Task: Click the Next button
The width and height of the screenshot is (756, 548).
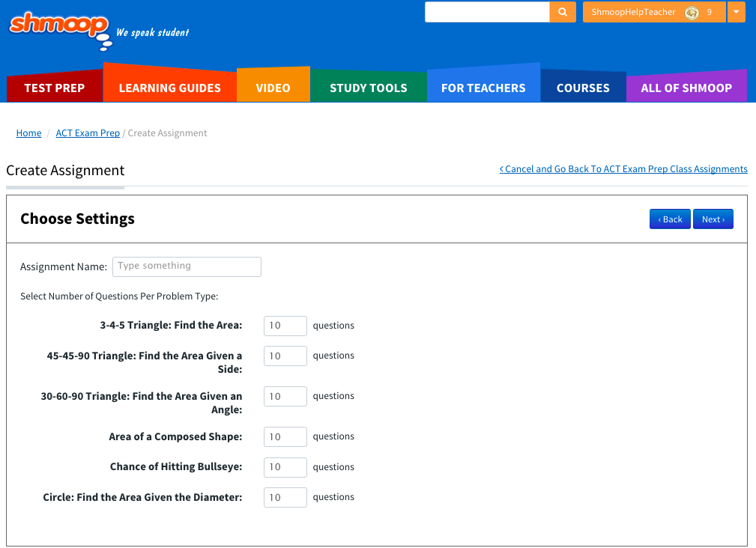Action: (713, 219)
